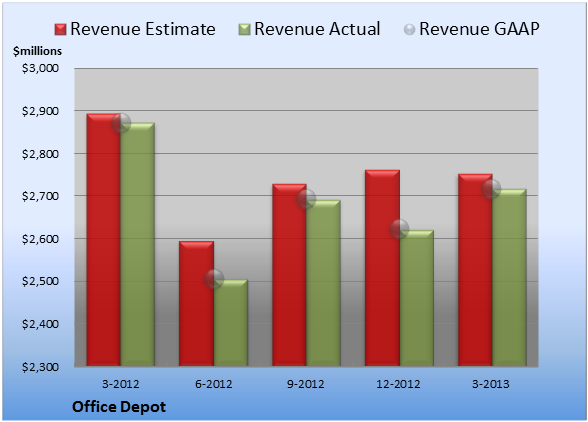
Task: Select the green actual bar for 3-2013
Action: [509, 278]
